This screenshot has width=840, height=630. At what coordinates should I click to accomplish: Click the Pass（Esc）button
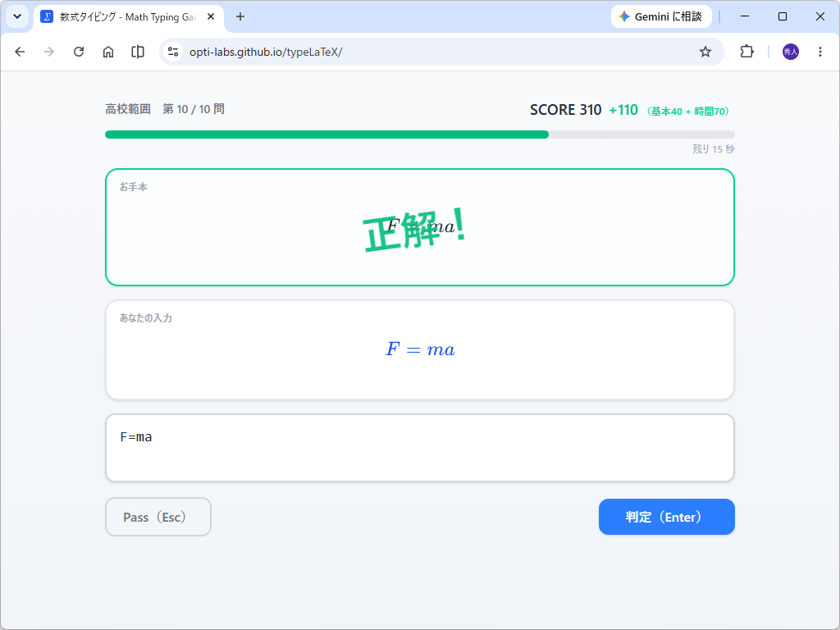158,517
